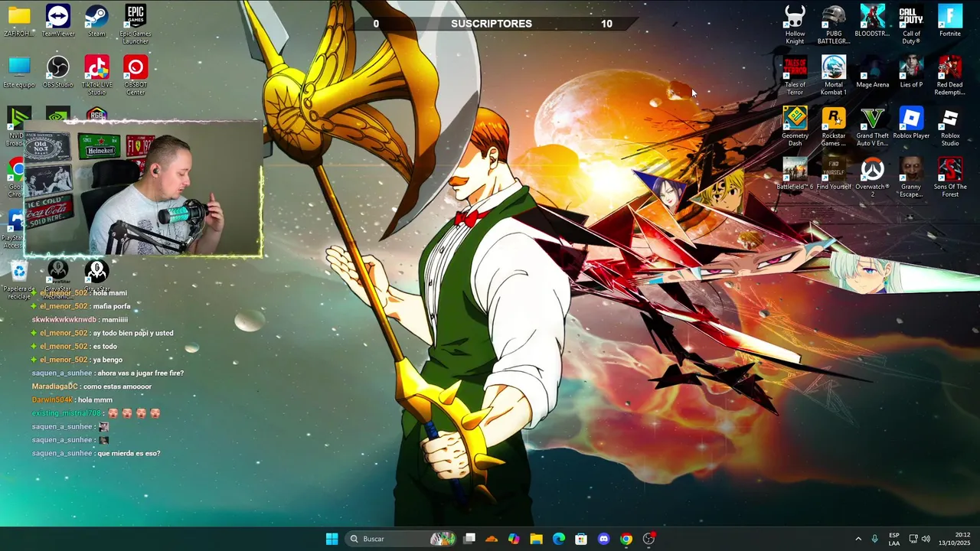Click the network icon in system tray
The image size is (980, 551).
pyautogui.click(x=913, y=539)
